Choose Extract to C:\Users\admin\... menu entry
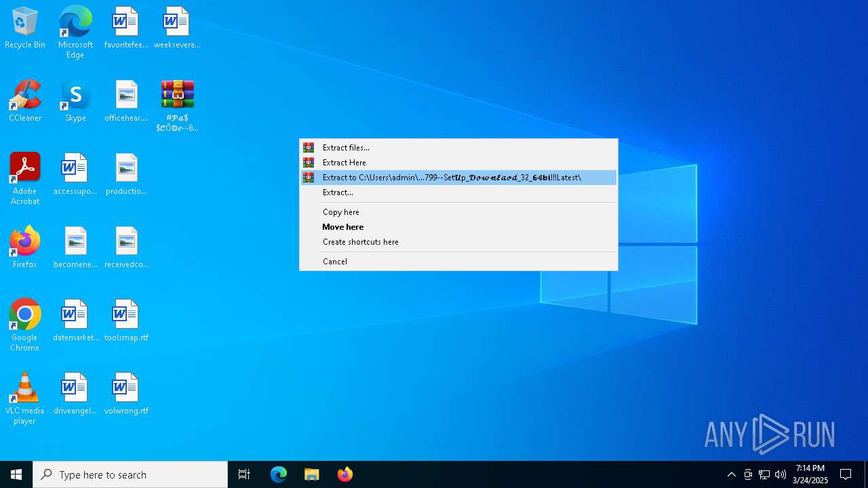 pyautogui.click(x=458, y=178)
